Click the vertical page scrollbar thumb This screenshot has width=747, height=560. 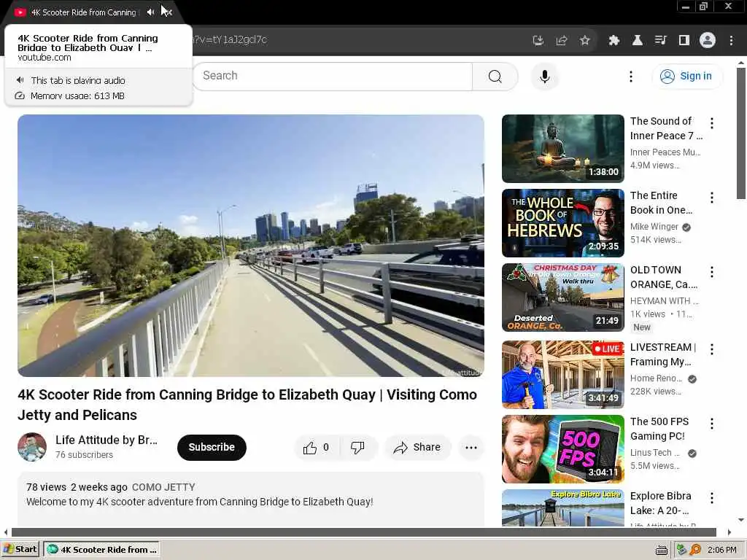tap(741, 133)
